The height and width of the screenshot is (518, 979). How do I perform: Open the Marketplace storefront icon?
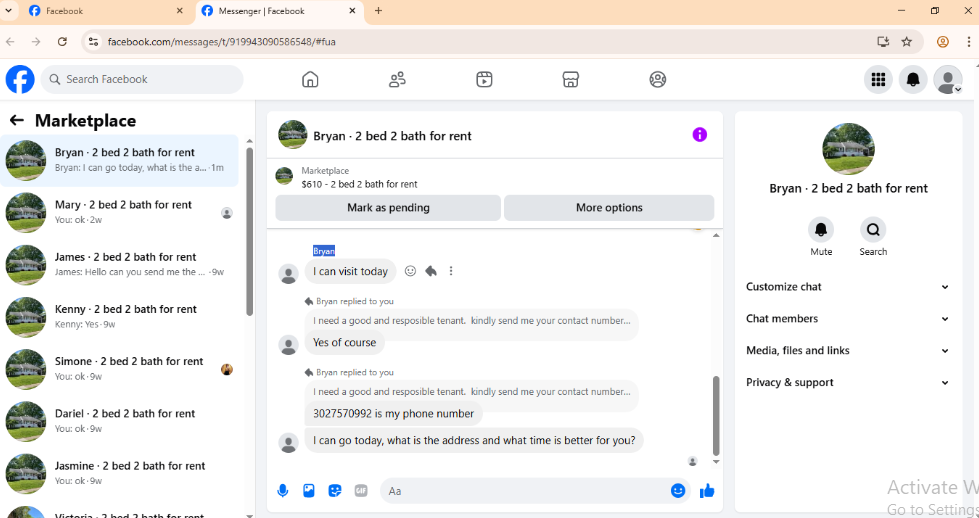(x=571, y=80)
